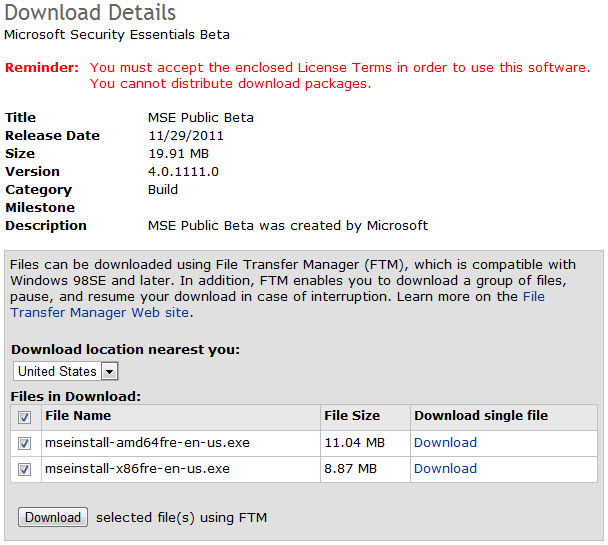
Task: Click the selected file(s) using FTM text
Action: click(x=181, y=517)
